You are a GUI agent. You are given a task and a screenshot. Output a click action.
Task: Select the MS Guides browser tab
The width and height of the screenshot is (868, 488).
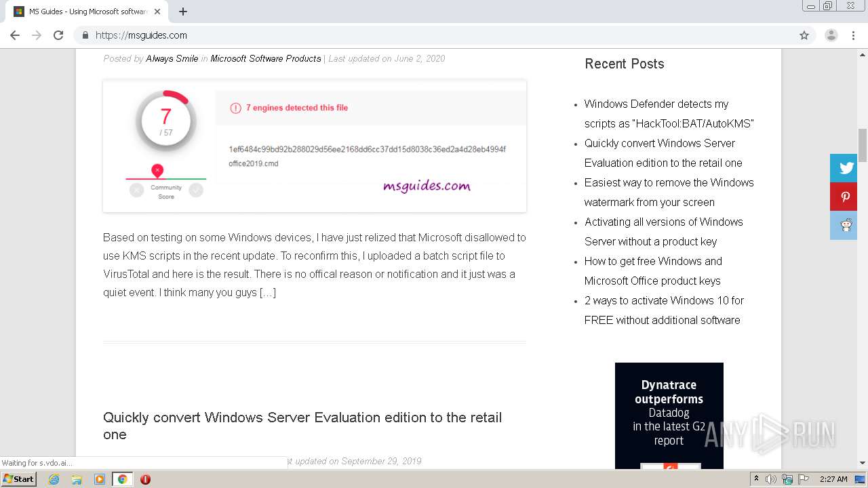coord(88,12)
